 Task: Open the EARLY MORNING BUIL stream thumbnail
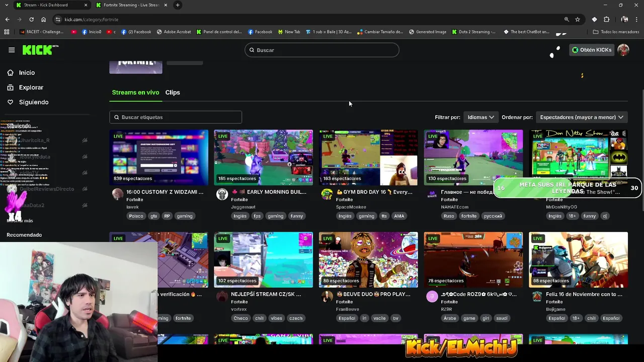(263, 157)
